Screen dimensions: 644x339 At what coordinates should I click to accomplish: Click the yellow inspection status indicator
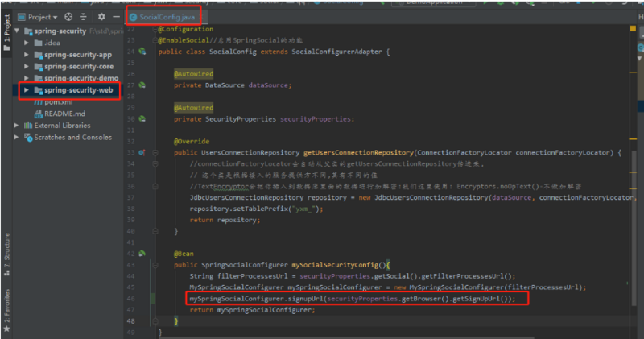(633, 28)
